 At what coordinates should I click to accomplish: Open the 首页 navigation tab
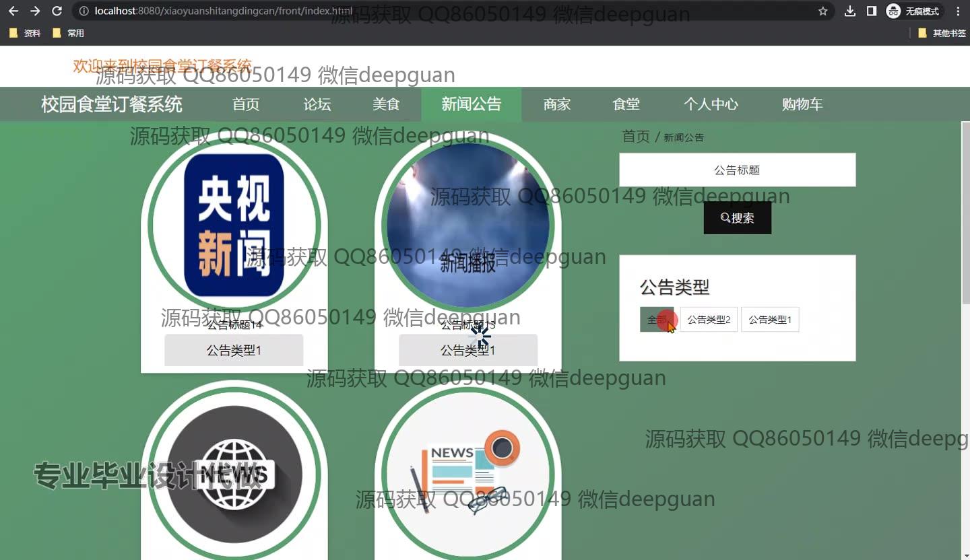246,104
